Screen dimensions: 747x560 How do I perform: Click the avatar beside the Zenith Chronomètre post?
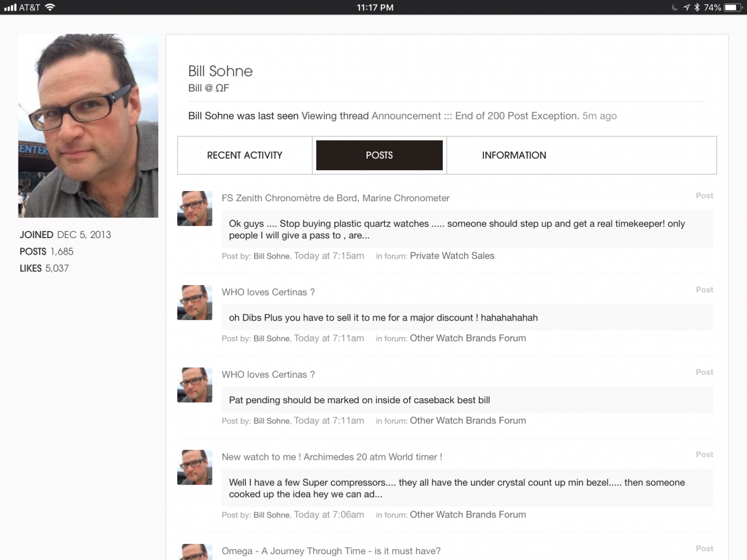194,209
